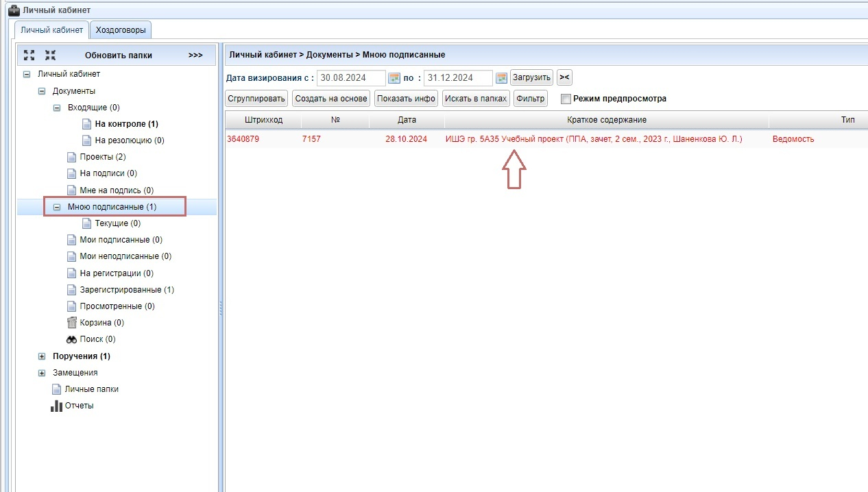This screenshot has width=868, height=492.
Task: Click the Сгруппировать button
Action: click(x=256, y=99)
